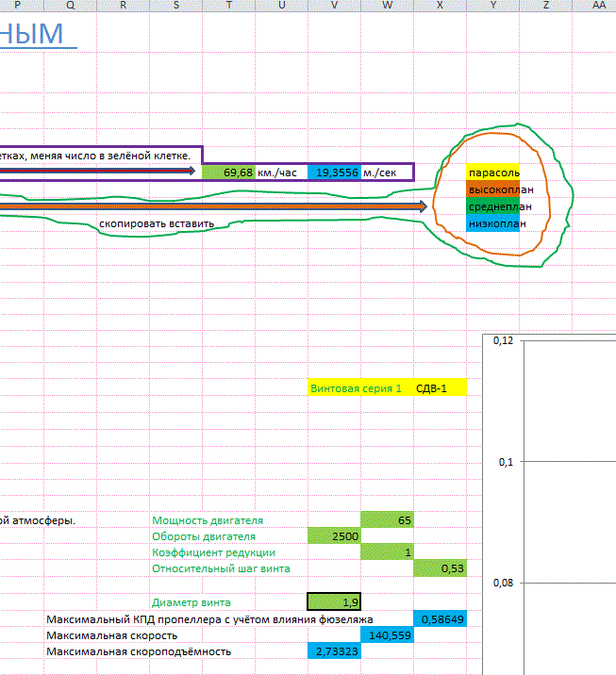Click the yellow 'СДВ-1' cell
Viewport: 616px width, 675px height.
(440, 387)
